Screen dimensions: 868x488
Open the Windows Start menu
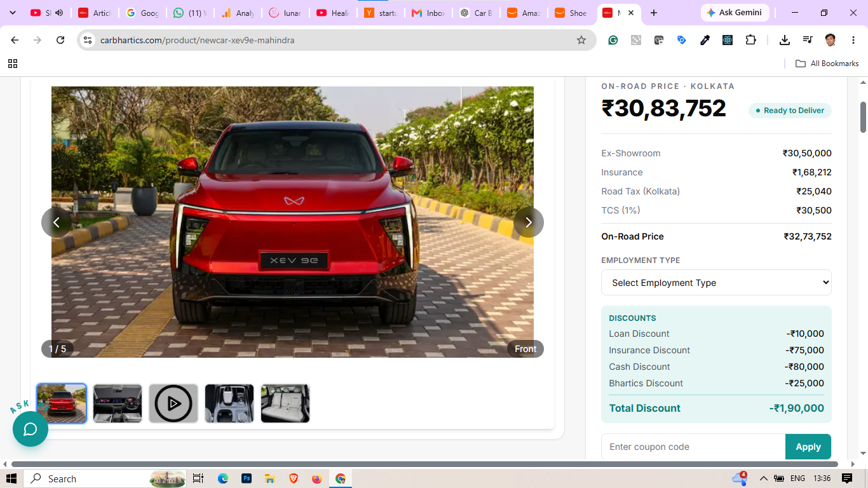point(11,478)
